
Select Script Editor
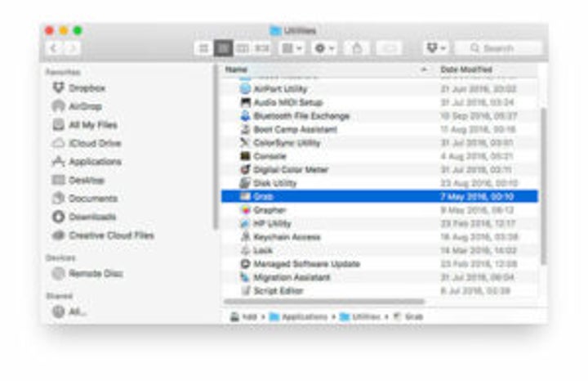coord(379,291)
